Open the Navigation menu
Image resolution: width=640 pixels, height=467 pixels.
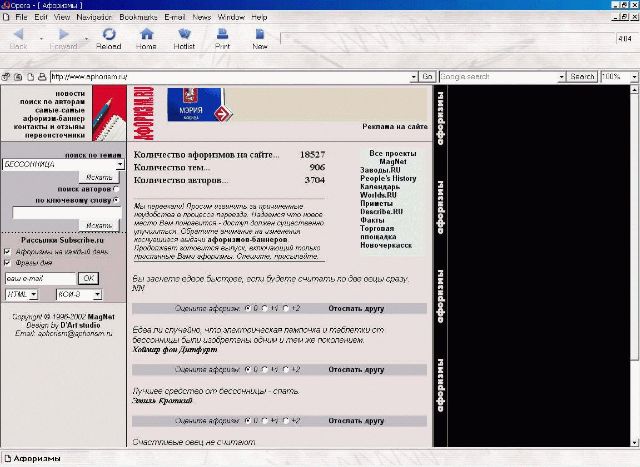pos(94,17)
